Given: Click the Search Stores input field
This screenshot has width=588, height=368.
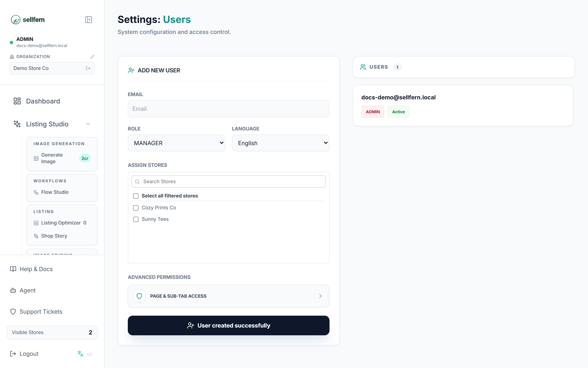Looking at the screenshot, I should pos(228,182).
